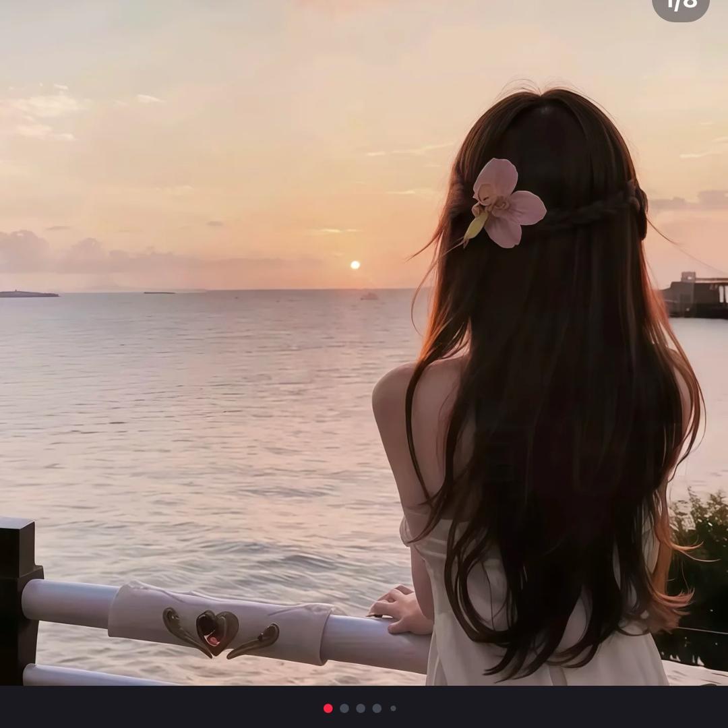The height and width of the screenshot is (728, 728).
Task: Select the red first pagination dot
Action: [328, 708]
